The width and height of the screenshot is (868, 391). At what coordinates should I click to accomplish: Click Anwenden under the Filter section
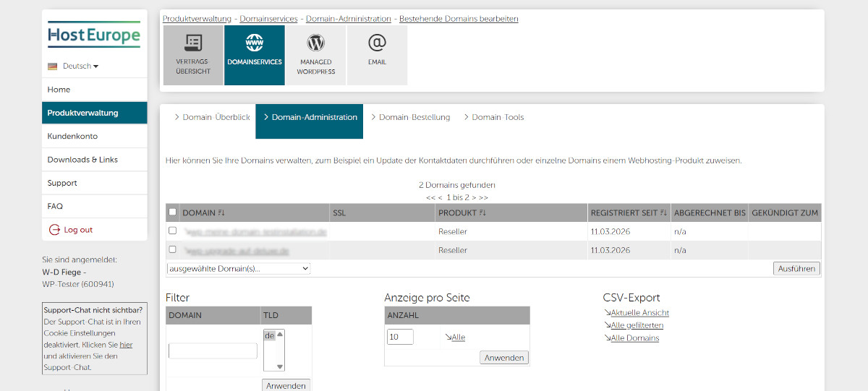pos(286,385)
